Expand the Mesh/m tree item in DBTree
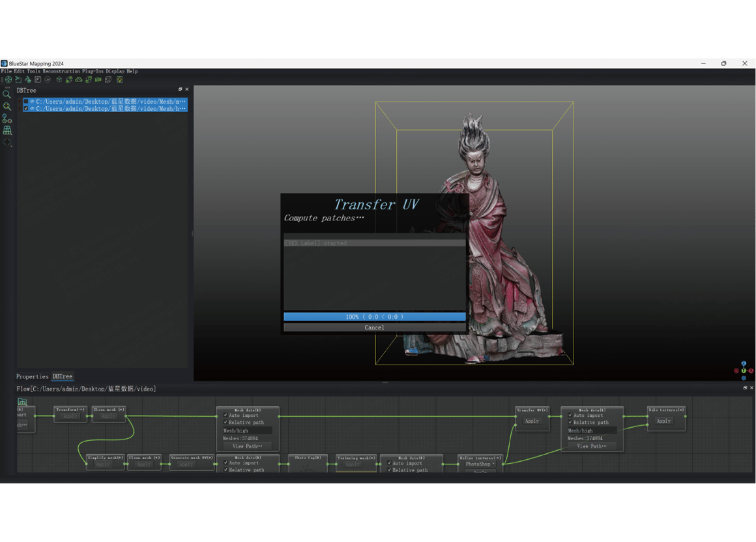756x542 pixels. click(20, 102)
